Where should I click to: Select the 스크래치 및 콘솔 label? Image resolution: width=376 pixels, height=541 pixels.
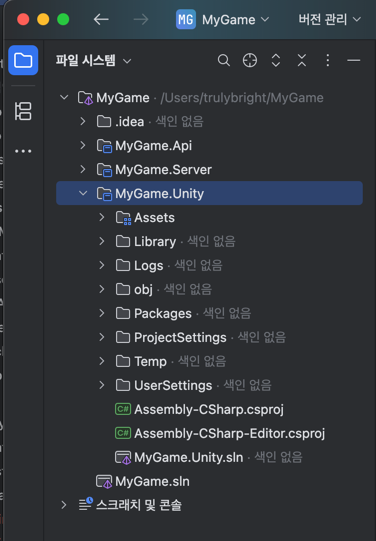pyautogui.click(x=139, y=505)
